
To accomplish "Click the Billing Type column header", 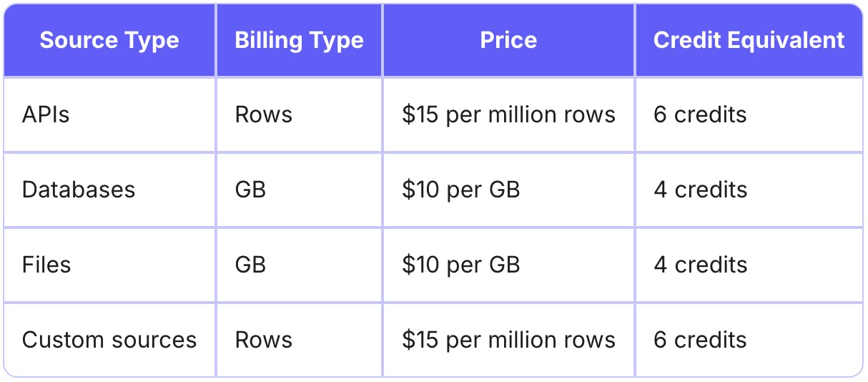I will pos(299,40).
